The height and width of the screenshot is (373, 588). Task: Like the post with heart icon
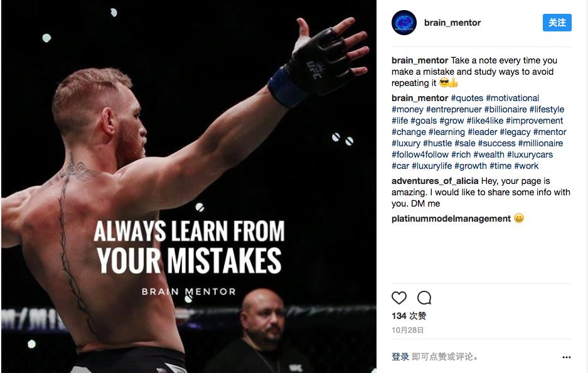pos(398,298)
